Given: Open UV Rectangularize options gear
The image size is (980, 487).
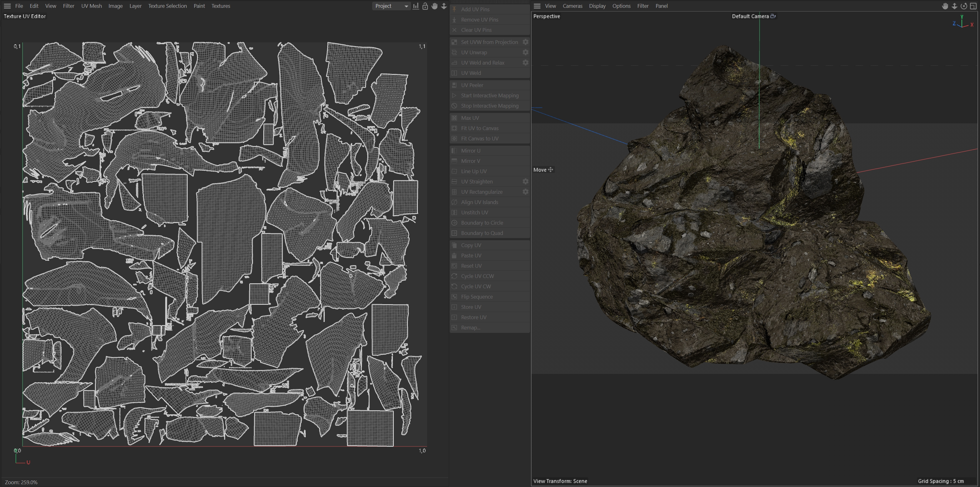Looking at the screenshot, I should coord(525,192).
